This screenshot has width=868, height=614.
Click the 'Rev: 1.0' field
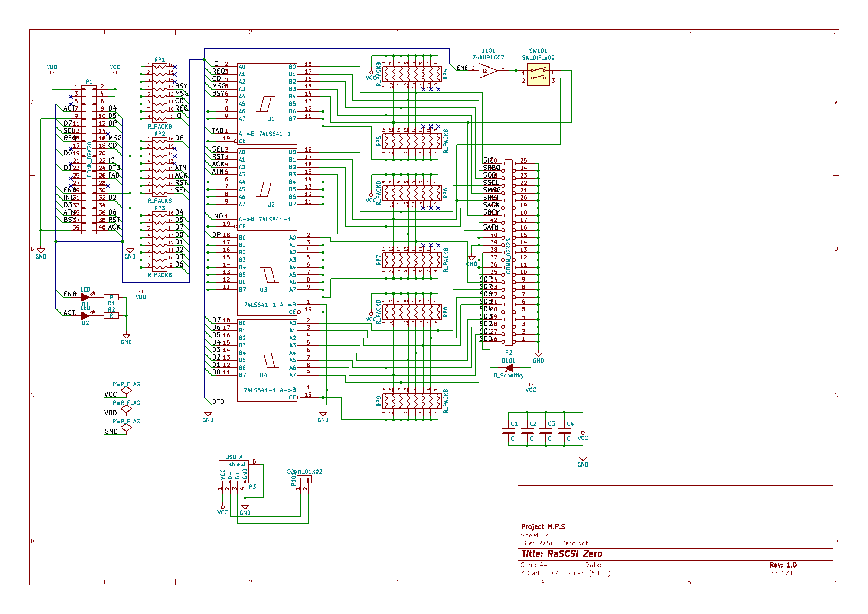783,565
